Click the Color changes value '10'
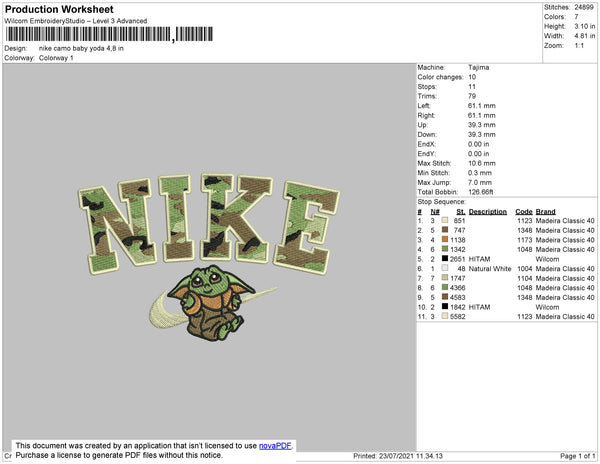This screenshot has width=600, height=464. tap(472, 77)
